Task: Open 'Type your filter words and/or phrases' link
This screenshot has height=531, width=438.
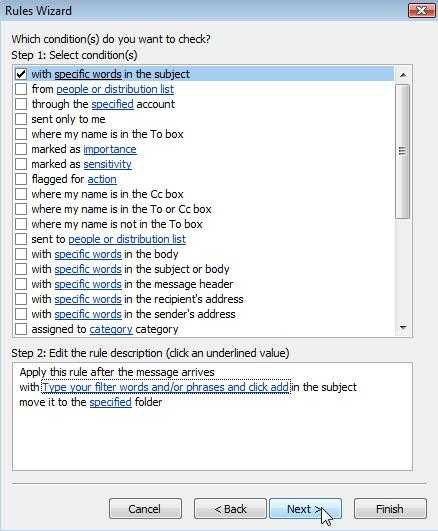Action: click(166, 387)
